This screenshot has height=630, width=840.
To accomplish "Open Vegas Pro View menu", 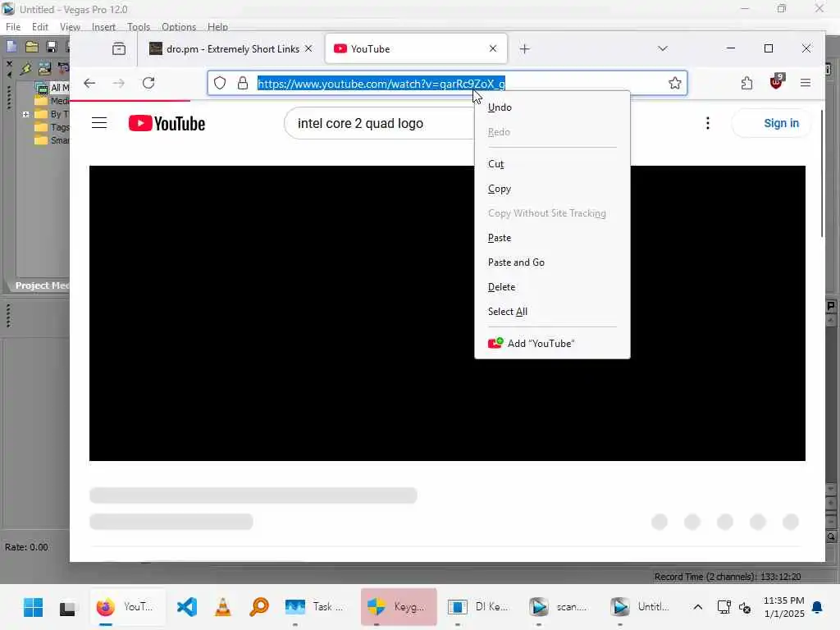I will click(x=70, y=27).
